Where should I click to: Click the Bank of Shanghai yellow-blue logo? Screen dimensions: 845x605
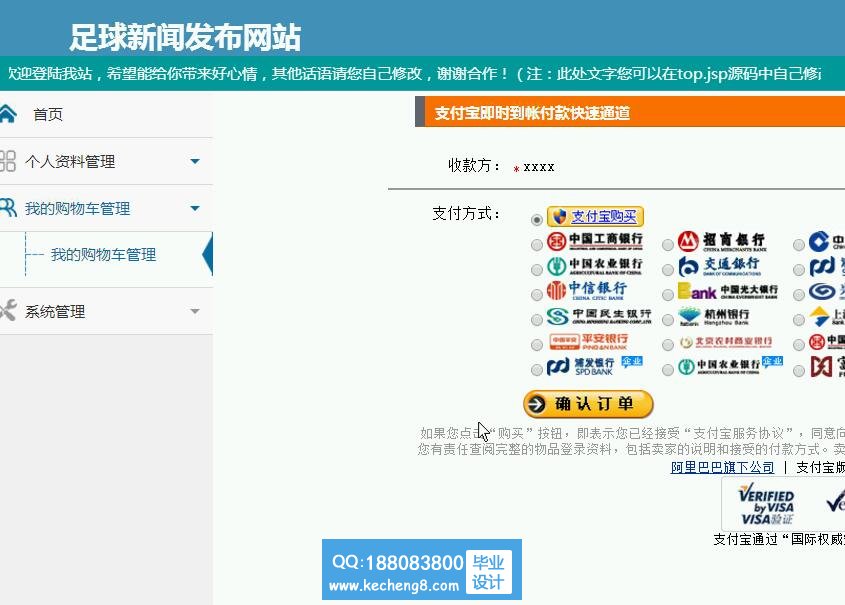pos(827,316)
